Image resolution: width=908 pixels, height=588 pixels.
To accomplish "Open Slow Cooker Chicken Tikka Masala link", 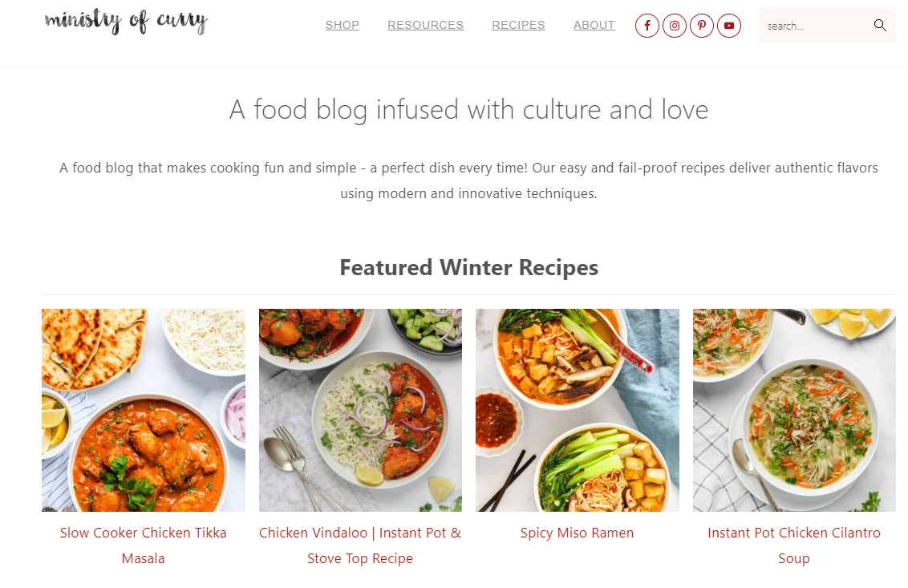I will pos(143,545).
